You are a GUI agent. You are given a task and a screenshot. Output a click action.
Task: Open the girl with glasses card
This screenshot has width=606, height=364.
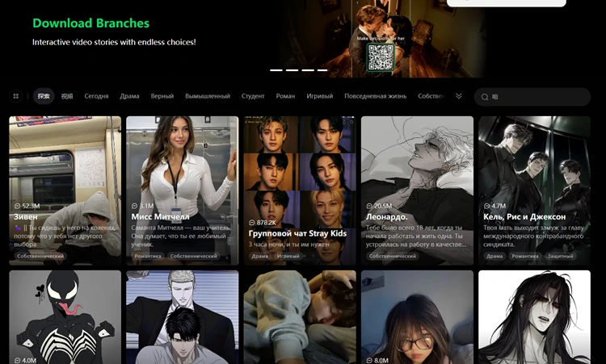coord(417,317)
